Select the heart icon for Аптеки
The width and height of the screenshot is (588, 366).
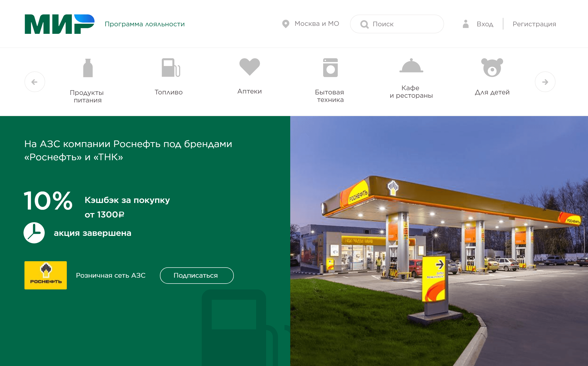click(250, 67)
